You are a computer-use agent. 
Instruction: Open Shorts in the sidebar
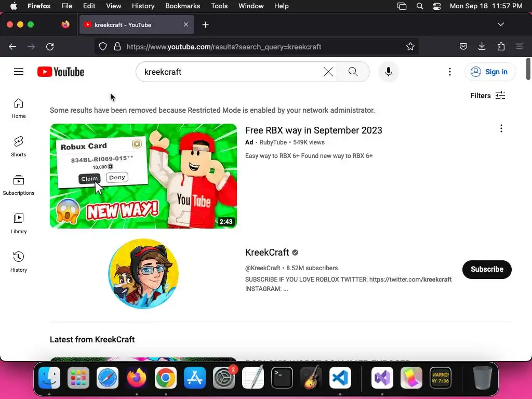[x=19, y=147]
